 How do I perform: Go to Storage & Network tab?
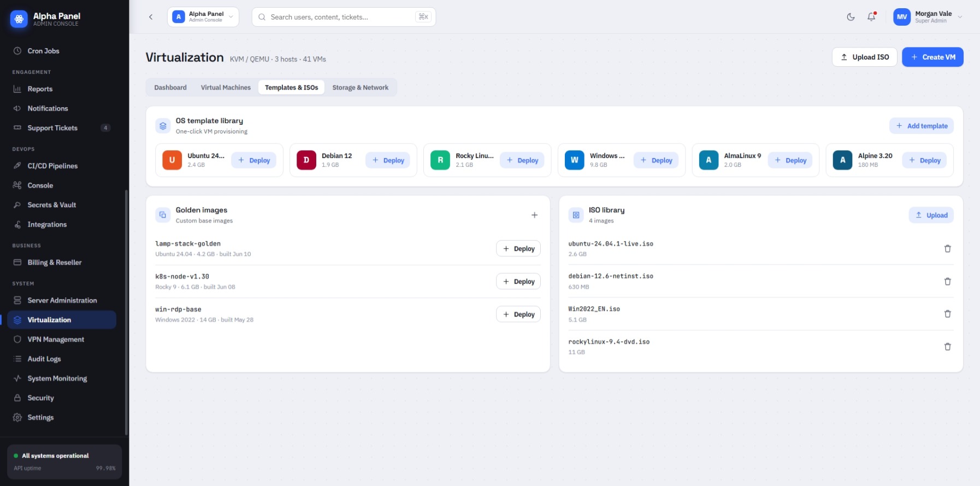(x=361, y=87)
